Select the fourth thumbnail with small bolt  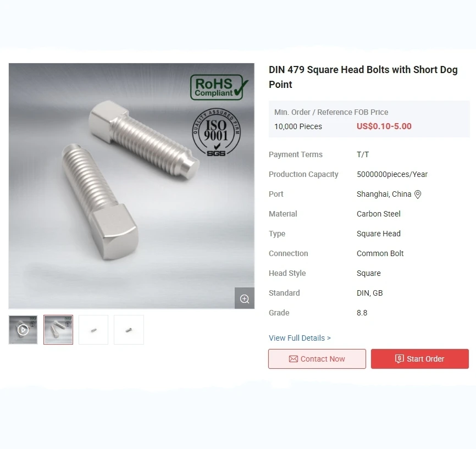pos(129,330)
